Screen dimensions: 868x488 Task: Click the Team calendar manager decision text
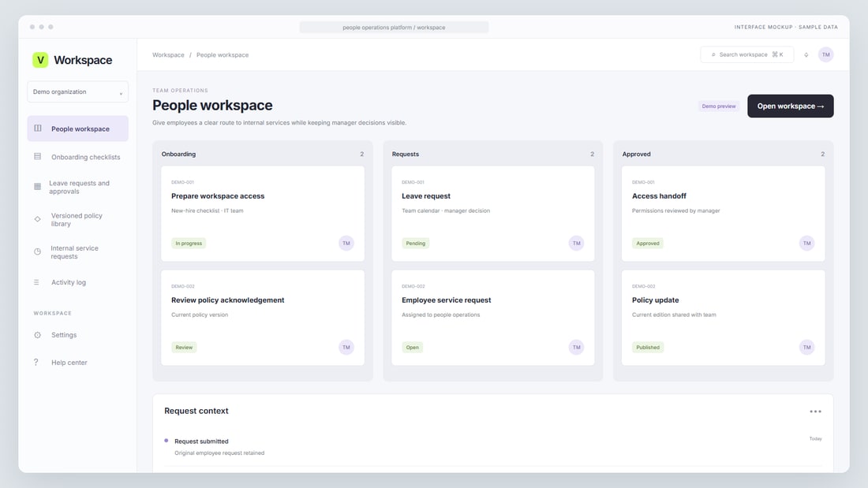446,210
